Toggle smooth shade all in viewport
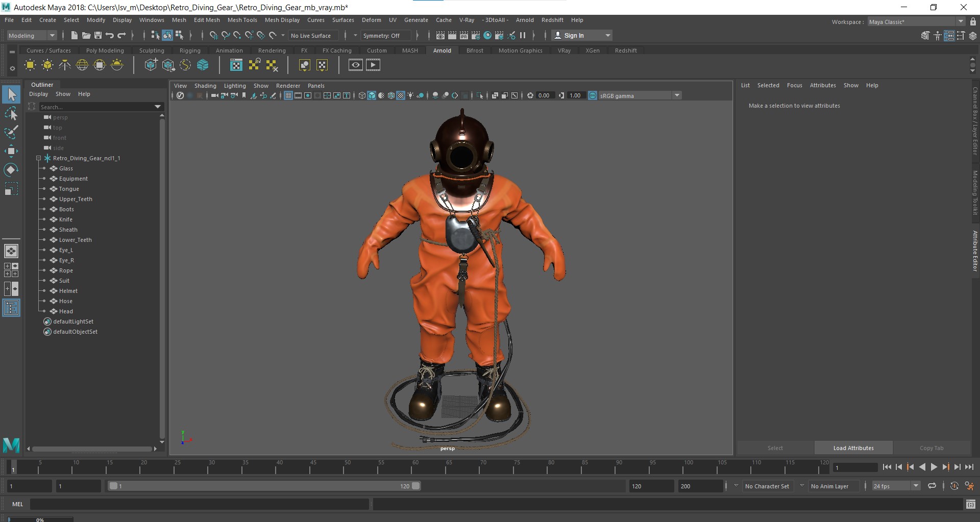The image size is (980, 522). 372,95
